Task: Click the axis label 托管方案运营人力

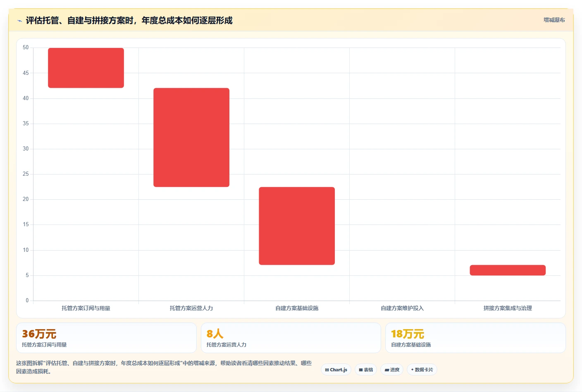Action: [191, 308]
